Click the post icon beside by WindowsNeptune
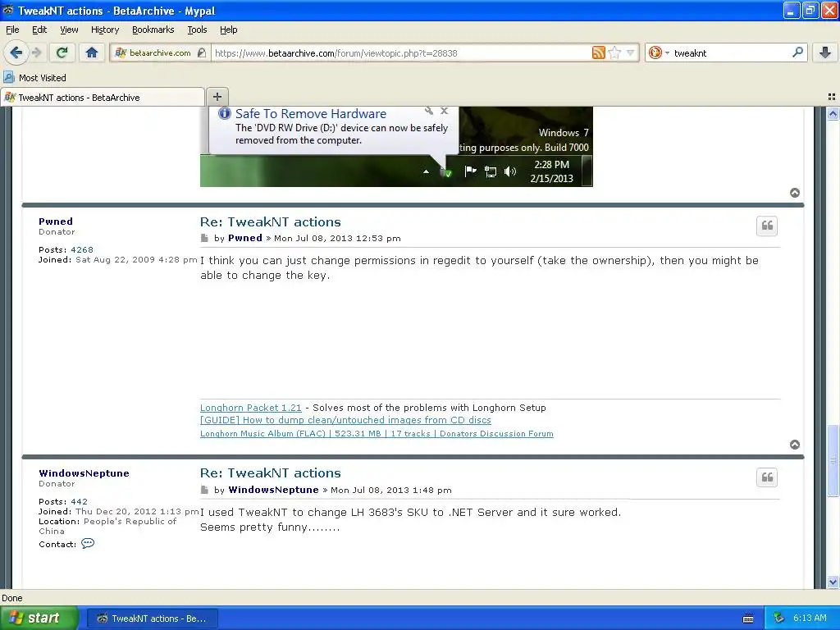840x630 pixels. click(x=204, y=490)
